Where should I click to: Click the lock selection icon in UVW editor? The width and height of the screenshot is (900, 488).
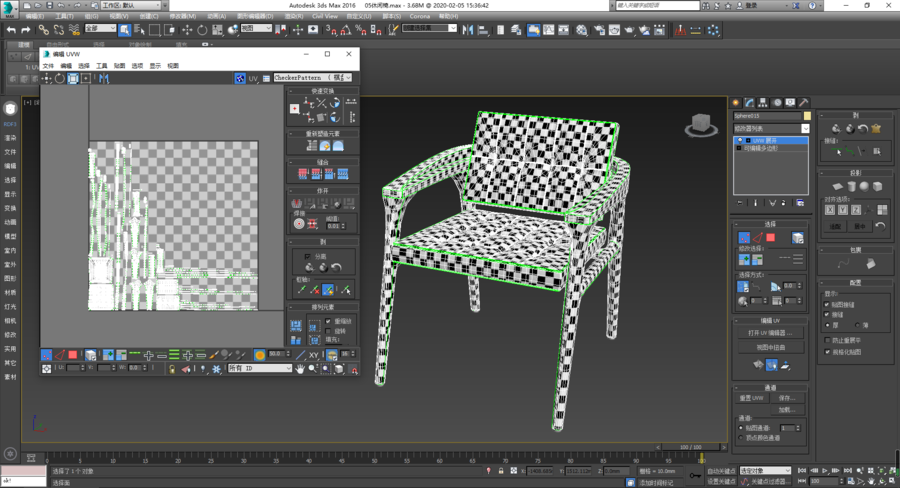(x=172, y=369)
